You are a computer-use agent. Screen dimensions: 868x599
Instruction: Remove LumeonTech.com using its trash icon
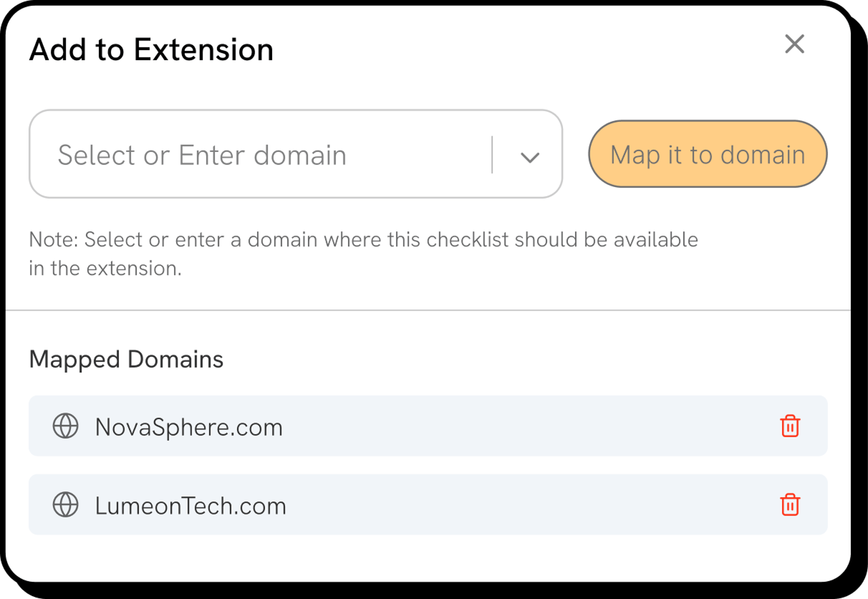[789, 505]
